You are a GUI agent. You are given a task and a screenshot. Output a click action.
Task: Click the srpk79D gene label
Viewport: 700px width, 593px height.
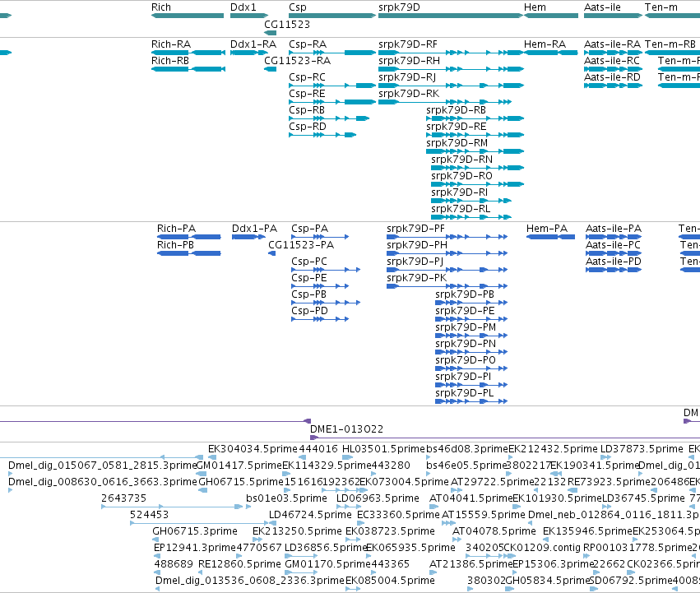399,7
